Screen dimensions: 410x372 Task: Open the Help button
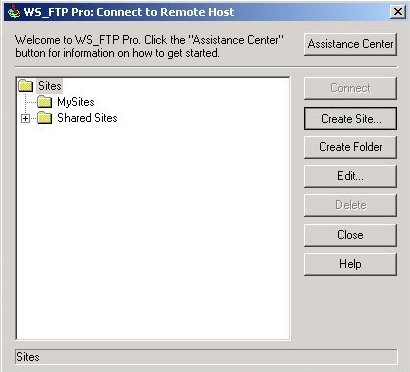350,264
